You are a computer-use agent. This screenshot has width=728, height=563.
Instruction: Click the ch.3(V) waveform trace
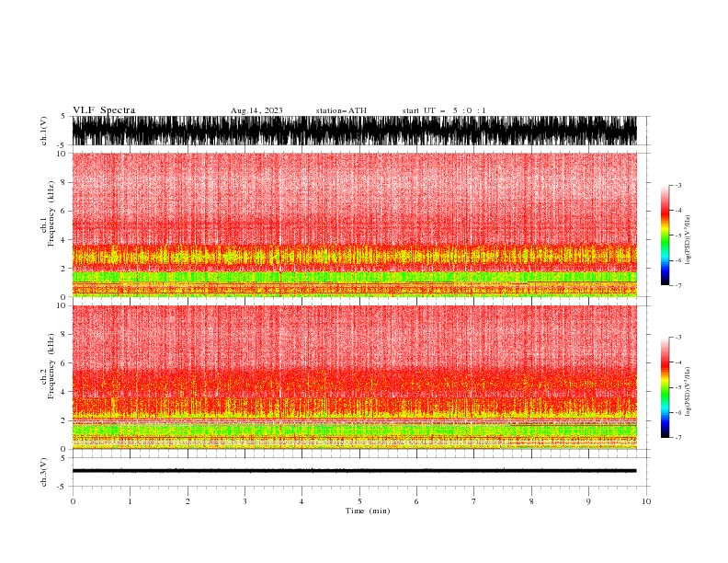point(355,471)
